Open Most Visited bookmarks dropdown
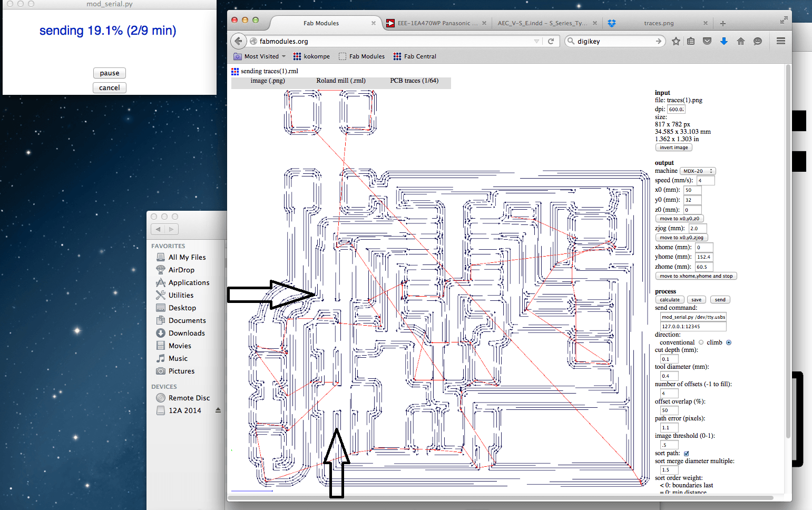 pos(260,56)
